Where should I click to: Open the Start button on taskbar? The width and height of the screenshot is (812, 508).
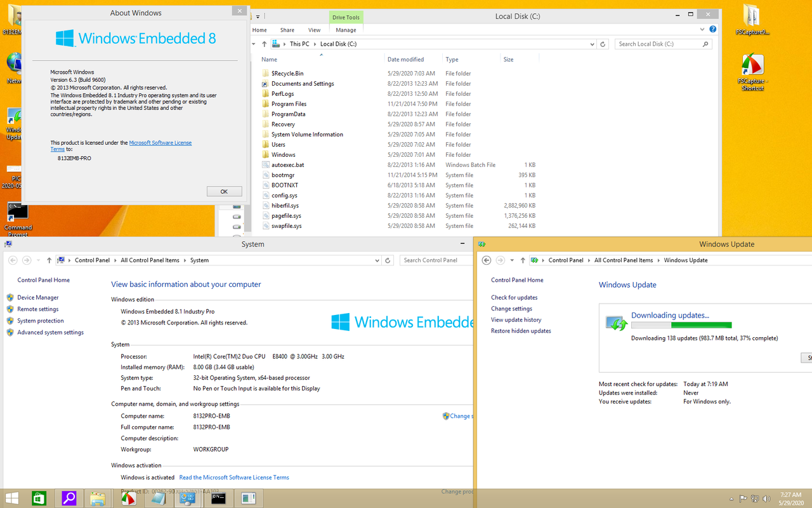coord(11,498)
